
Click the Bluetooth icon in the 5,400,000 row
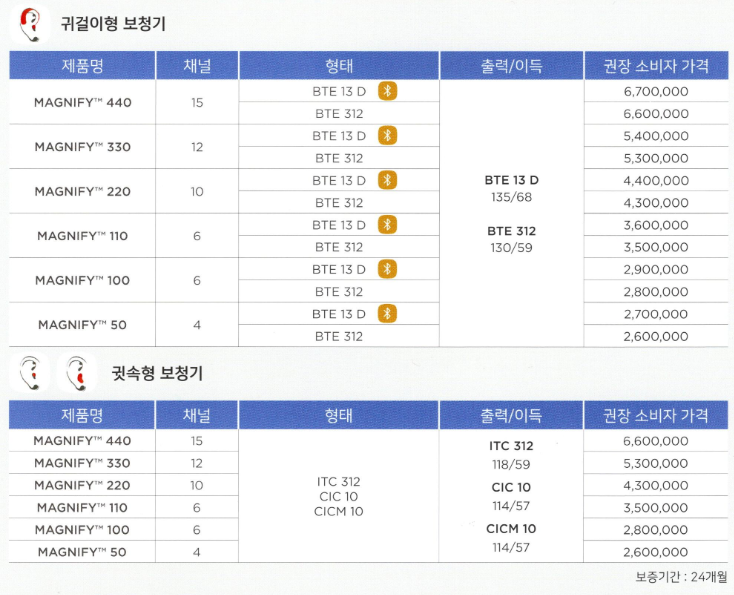coord(388,136)
